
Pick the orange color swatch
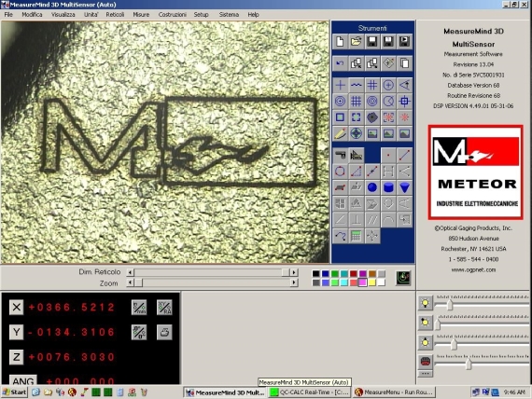(372, 273)
